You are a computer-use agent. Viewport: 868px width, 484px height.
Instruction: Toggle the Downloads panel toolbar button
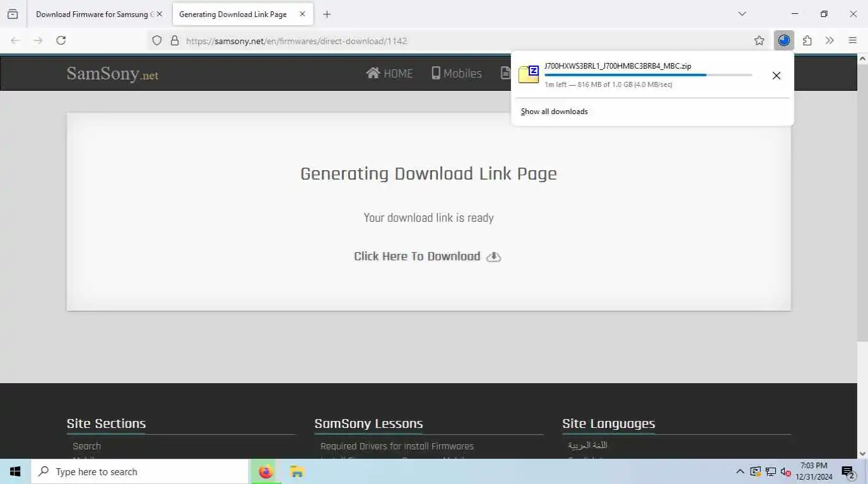pyautogui.click(x=784, y=40)
